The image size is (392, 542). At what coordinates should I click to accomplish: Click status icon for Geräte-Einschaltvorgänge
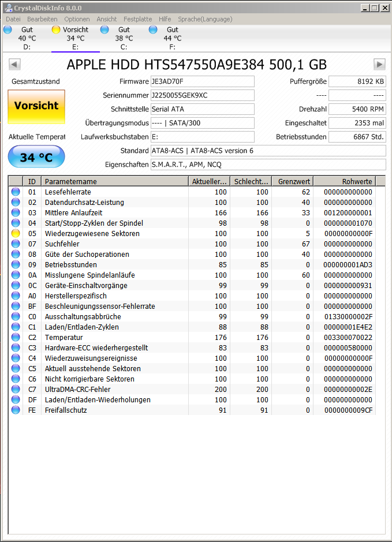point(16,285)
